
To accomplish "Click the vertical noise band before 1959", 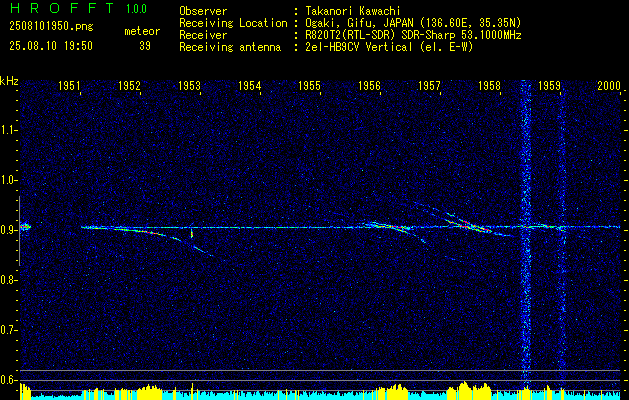I will click(x=526, y=235).
